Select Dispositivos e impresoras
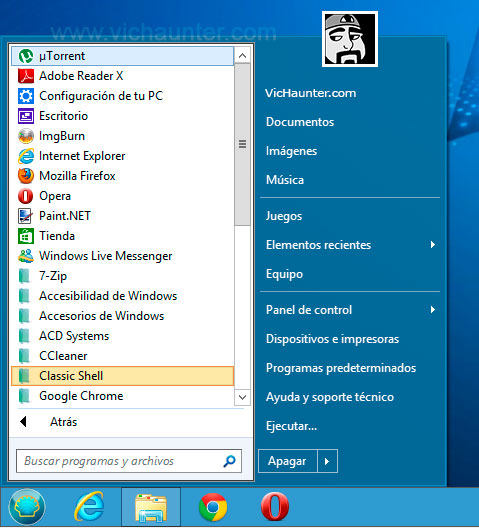This screenshot has width=479, height=528. pos(350,339)
